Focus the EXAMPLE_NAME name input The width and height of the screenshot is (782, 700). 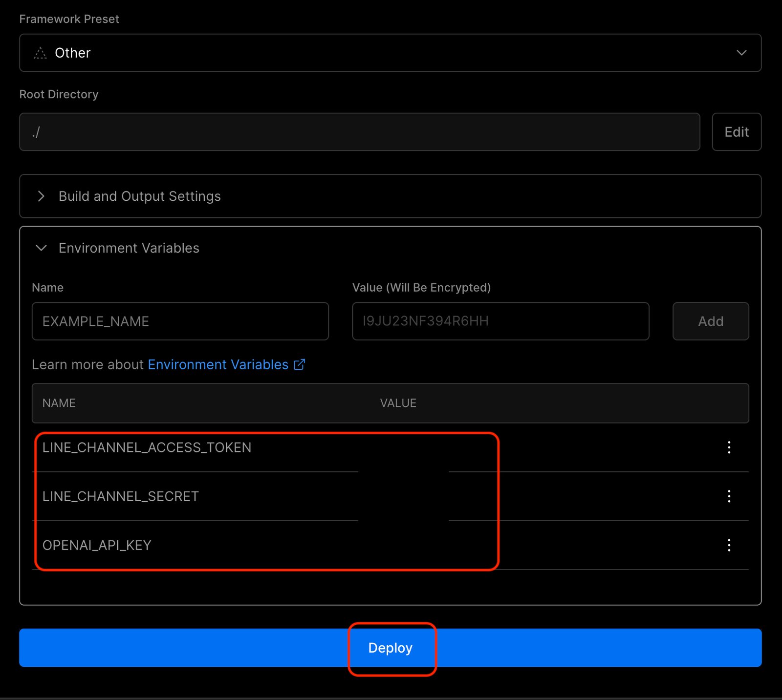180,321
